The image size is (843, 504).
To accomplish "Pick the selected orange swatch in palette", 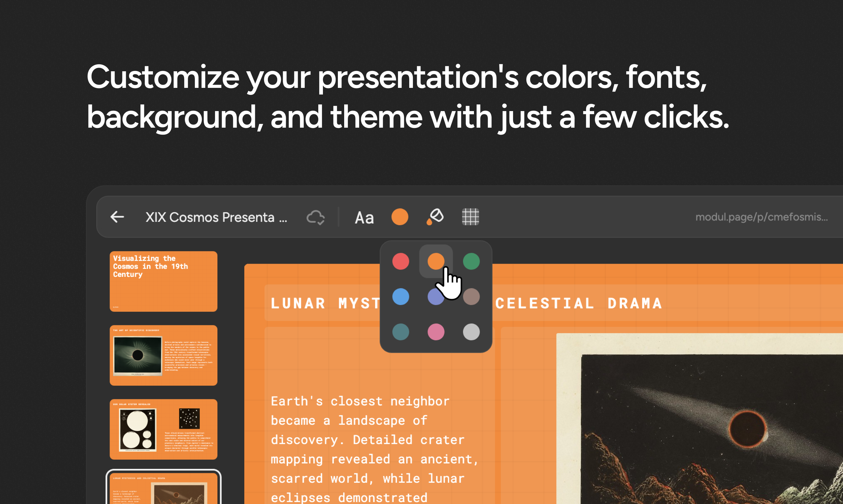I will [x=435, y=261].
